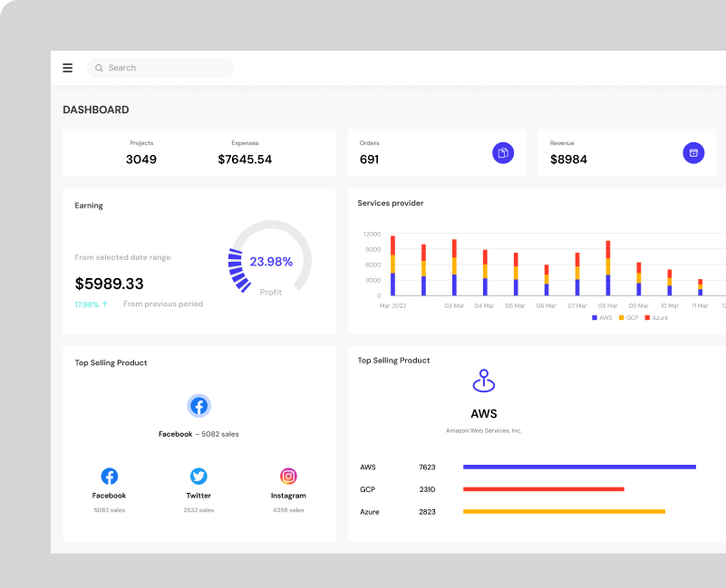This screenshot has height=588, width=726.
Task: Click From previous period text
Action: [x=163, y=304]
